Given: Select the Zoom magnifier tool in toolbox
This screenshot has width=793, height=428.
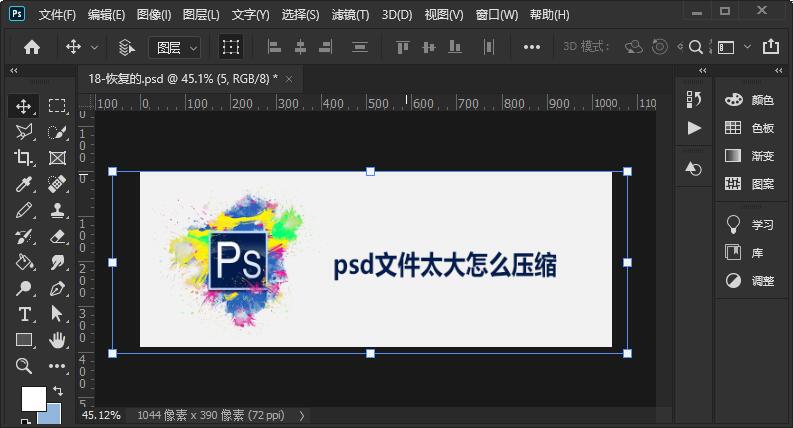Looking at the screenshot, I should coord(23,365).
